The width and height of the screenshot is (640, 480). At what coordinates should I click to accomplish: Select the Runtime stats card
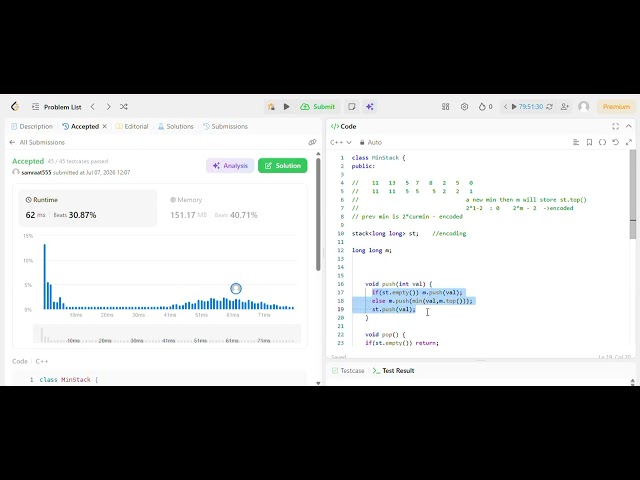click(x=87, y=208)
